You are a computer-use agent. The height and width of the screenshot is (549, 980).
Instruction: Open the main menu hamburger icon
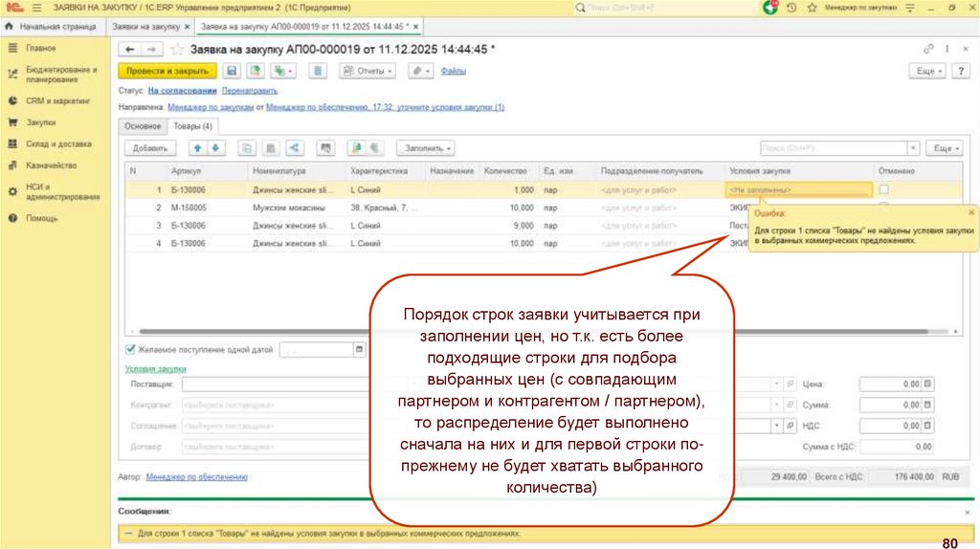(x=37, y=8)
